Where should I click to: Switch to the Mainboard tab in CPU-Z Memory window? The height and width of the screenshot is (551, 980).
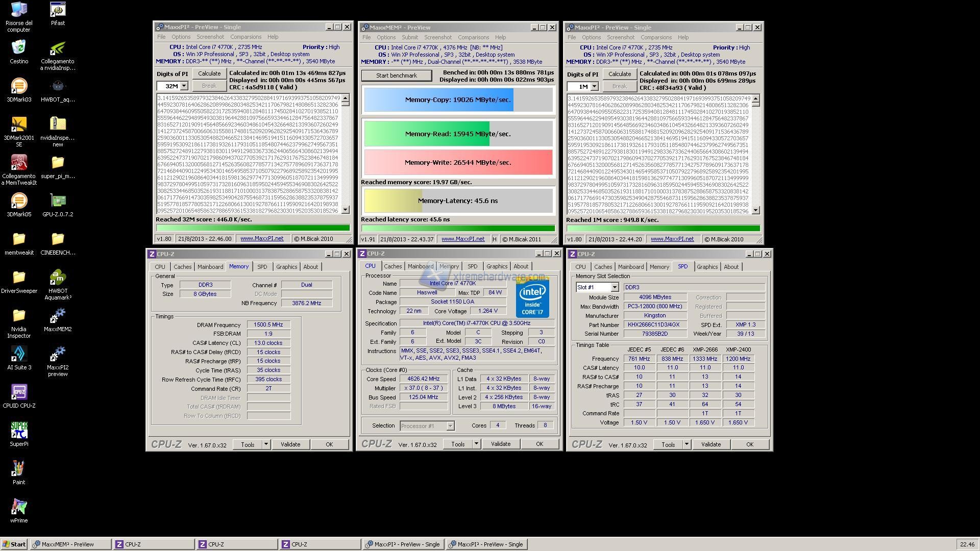click(210, 267)
